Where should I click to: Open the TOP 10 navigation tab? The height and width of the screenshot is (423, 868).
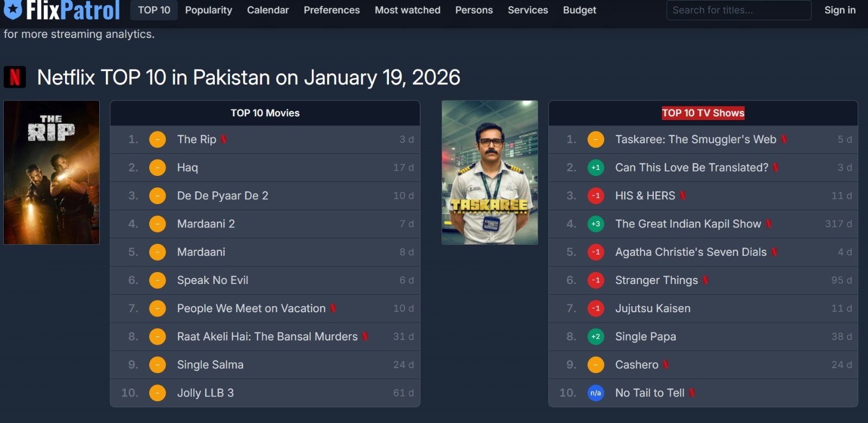(154, 10)
